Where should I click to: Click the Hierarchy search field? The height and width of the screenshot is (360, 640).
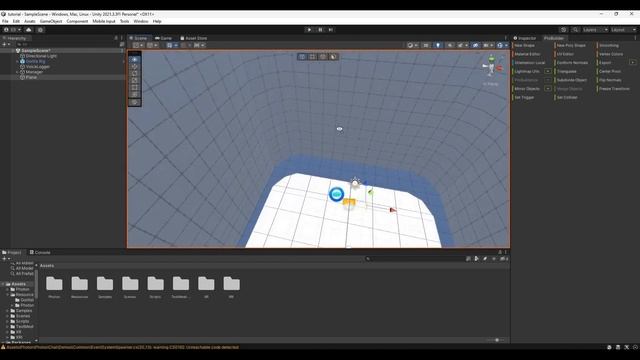click(67, 44)
